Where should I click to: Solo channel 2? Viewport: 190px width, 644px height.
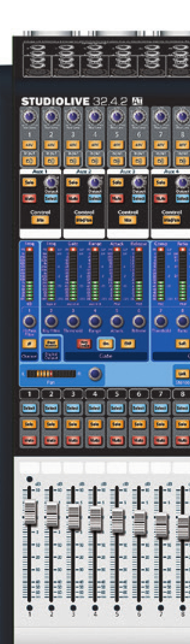pos(51,424)
